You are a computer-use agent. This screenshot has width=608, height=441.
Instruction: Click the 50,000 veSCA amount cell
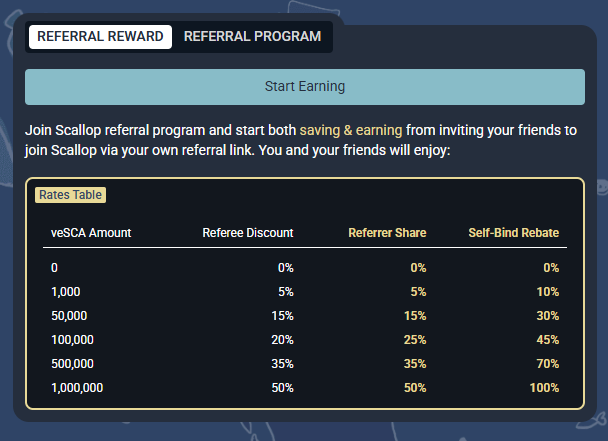tap(69, 316)
